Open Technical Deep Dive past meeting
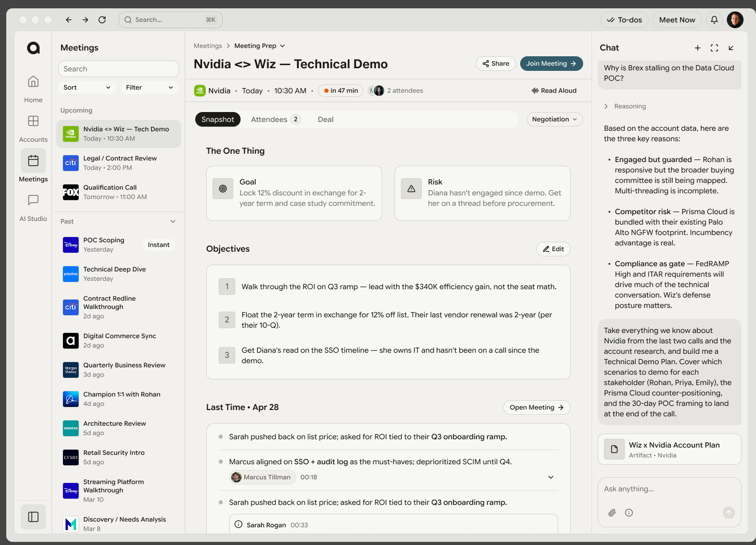The image size is (756, 545). [x=119, y=274]
